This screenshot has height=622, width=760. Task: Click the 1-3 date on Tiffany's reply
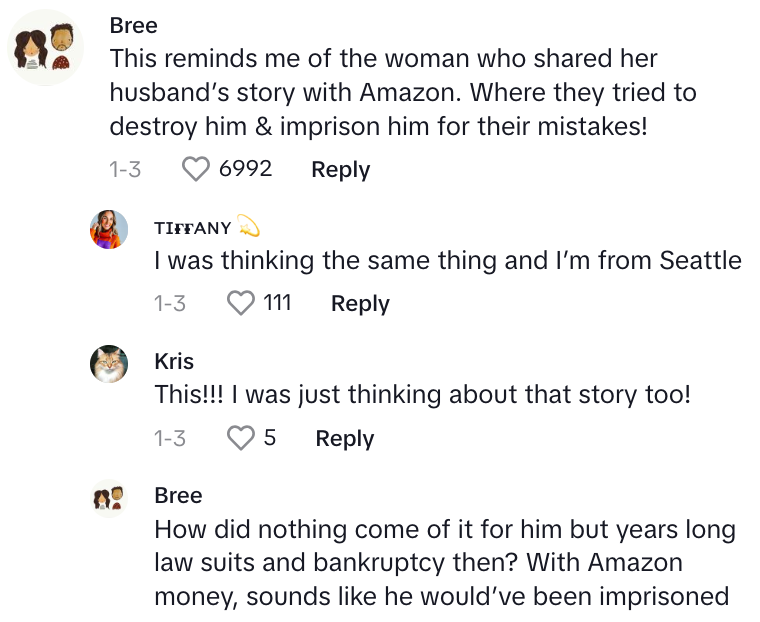[170, 303]
